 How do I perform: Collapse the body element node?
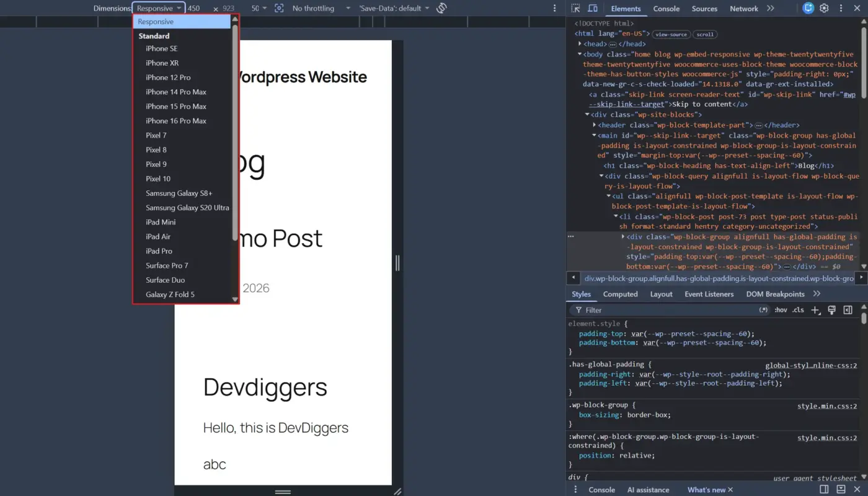pos(580,54)
